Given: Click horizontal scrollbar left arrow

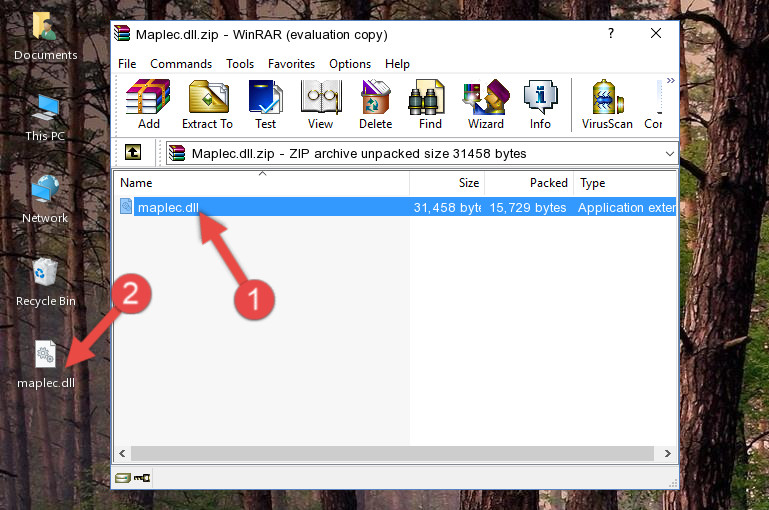Looking at the screenshot, I should pos(123,454).
